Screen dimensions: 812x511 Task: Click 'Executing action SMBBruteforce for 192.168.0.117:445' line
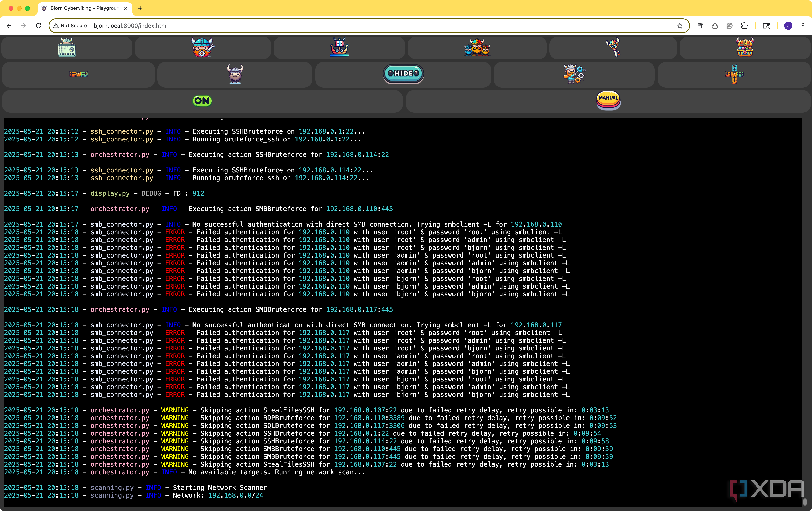[x=198, y=309]
